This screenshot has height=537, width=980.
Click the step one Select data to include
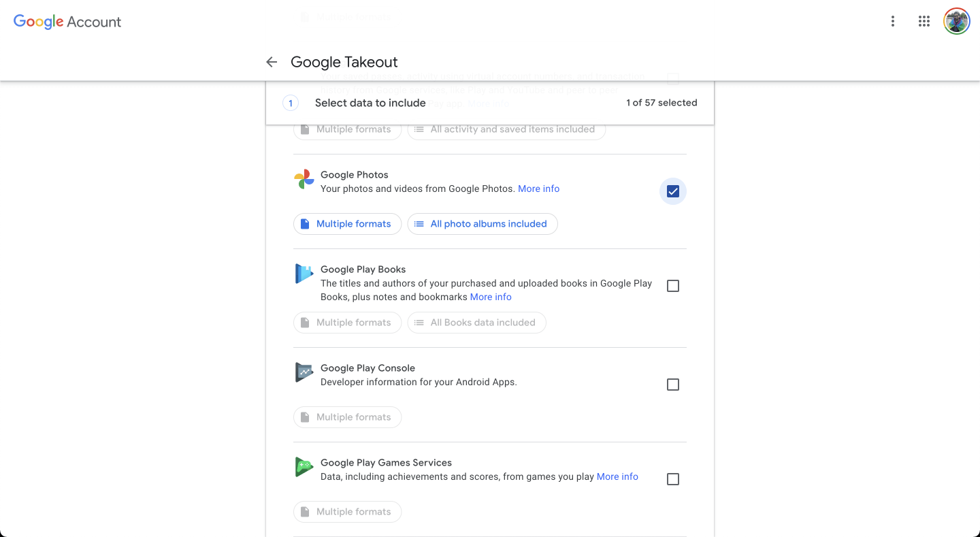click(x=370, y=102)
